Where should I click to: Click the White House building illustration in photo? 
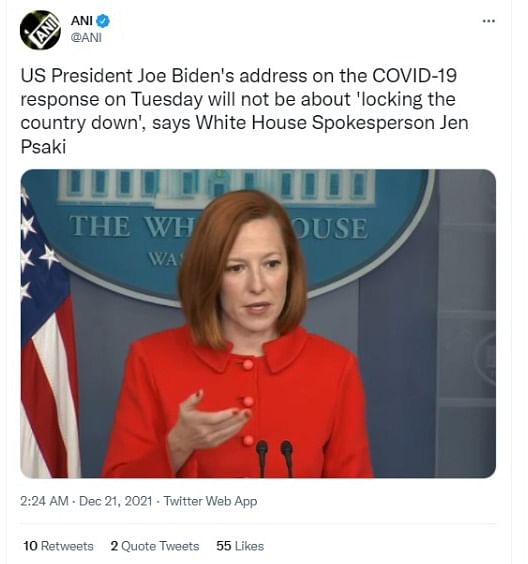point(217,188)
